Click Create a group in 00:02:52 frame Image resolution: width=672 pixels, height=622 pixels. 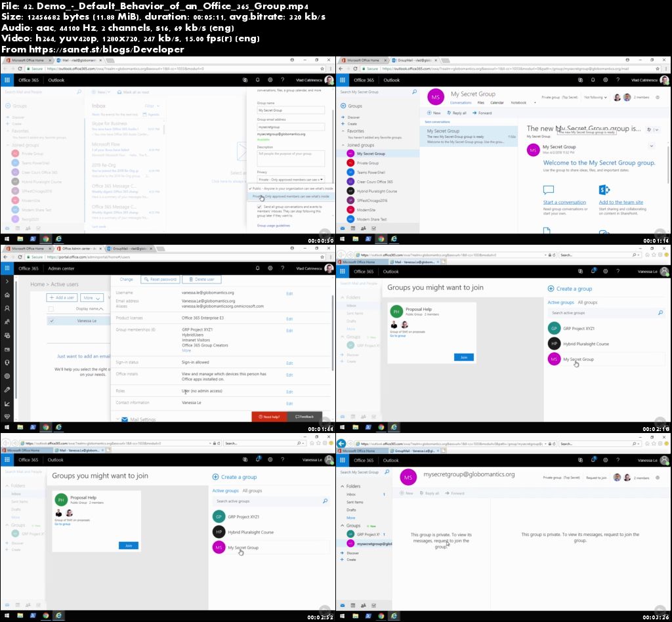[234, 477]
